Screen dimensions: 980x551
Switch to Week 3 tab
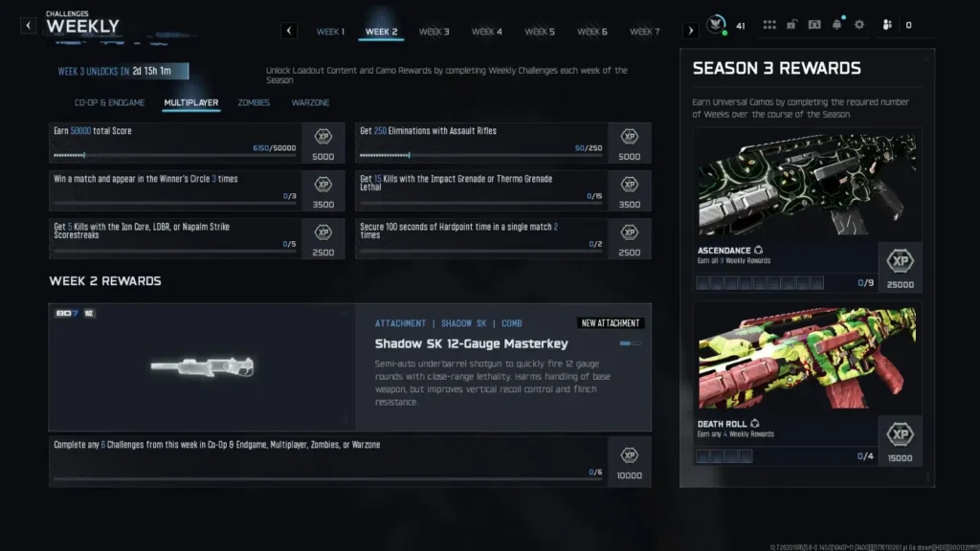434,32
